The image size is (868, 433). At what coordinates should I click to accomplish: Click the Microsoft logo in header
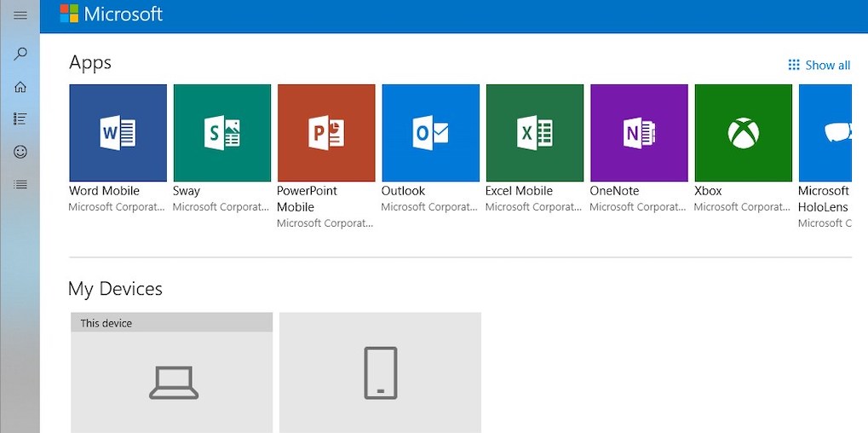[x=111, y=14]
